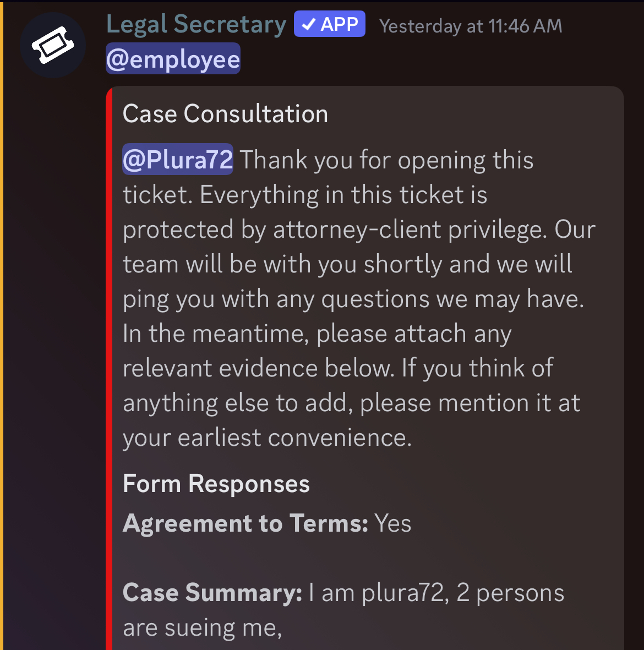Screen dimensions: 644x650
Task: Click the checkmark inside the APP badge
Action: [309, 24]
